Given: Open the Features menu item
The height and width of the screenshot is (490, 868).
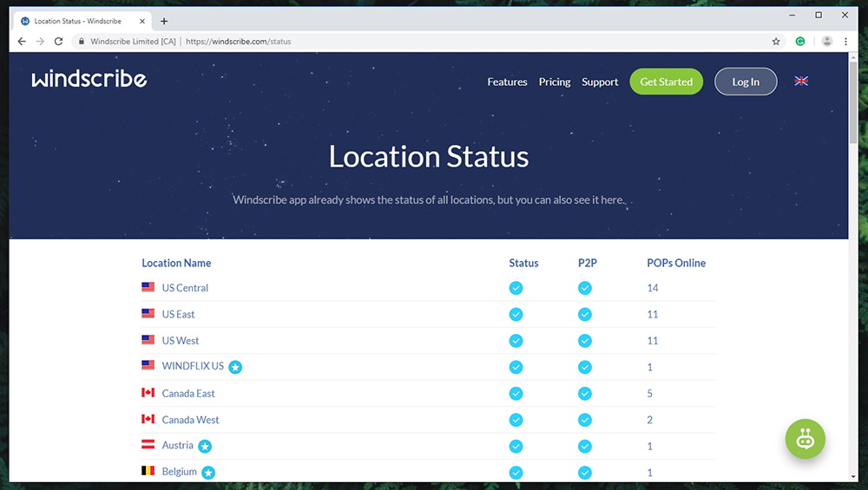Looking at the screenshot, I should tap(507, 82).
